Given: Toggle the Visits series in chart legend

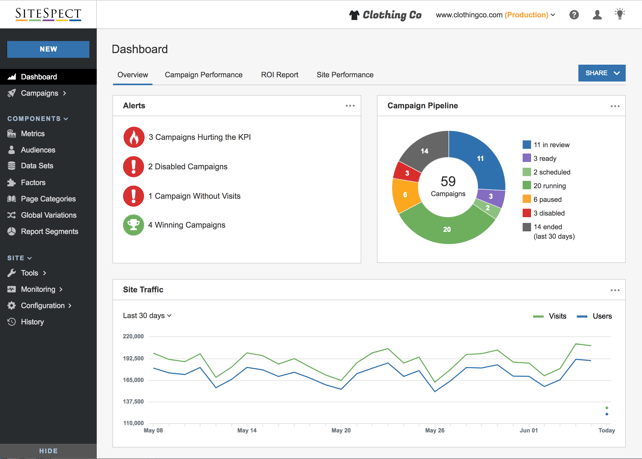Looking at the screenshot, I should coord(549,316).
